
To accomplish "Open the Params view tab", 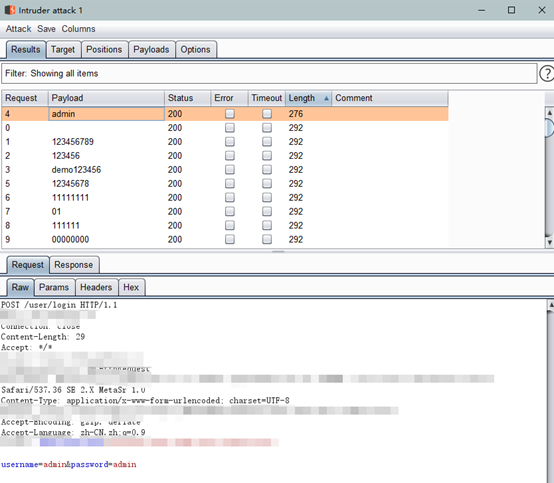I will point(54,287).
